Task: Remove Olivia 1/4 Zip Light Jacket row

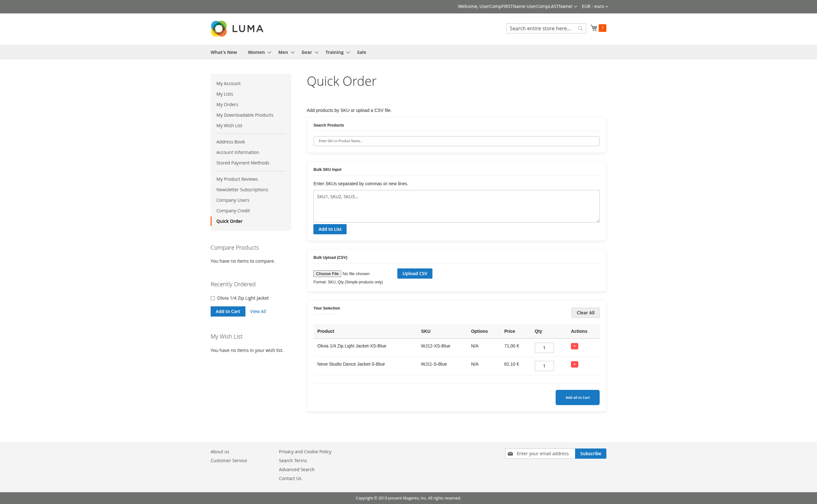Action: [x=574, y=346]
